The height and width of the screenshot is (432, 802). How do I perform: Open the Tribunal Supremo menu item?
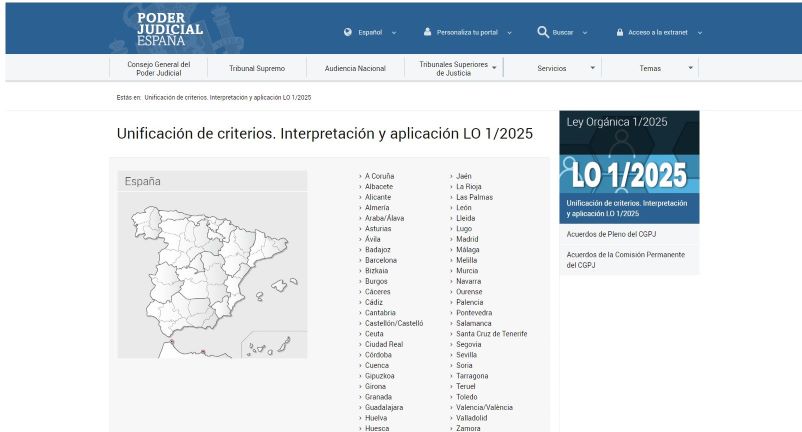coord(257,68)
